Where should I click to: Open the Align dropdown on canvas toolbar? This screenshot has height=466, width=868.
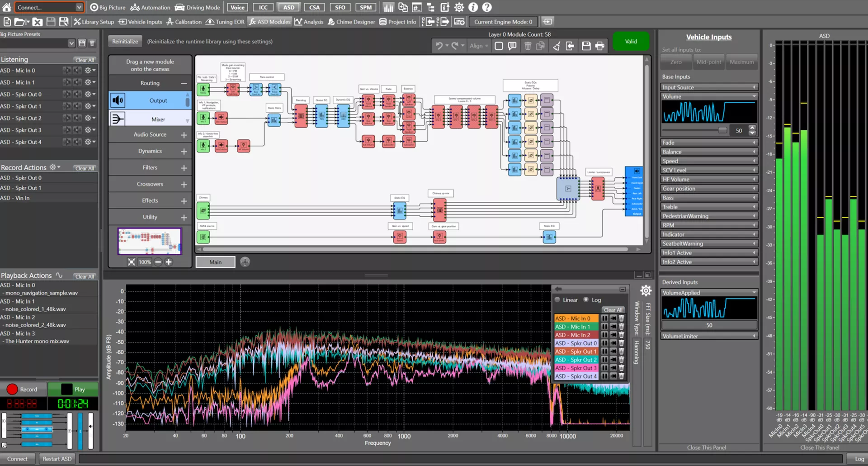click(479, 45)
